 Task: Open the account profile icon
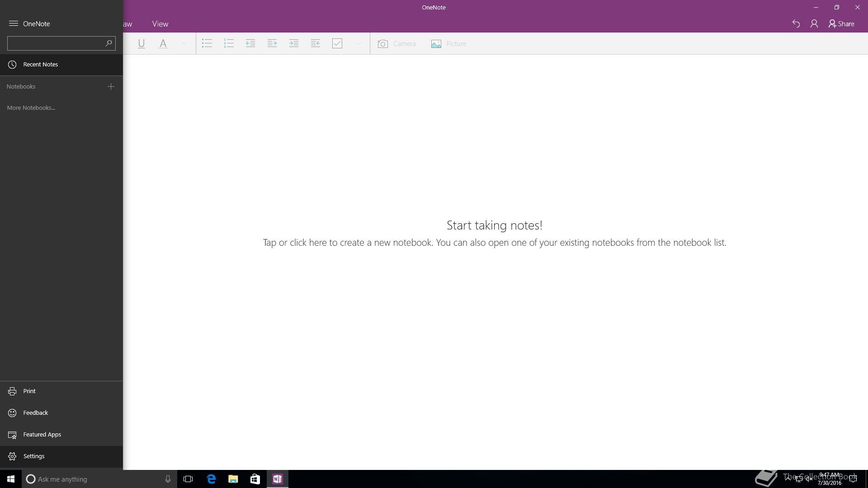(814, 24)
